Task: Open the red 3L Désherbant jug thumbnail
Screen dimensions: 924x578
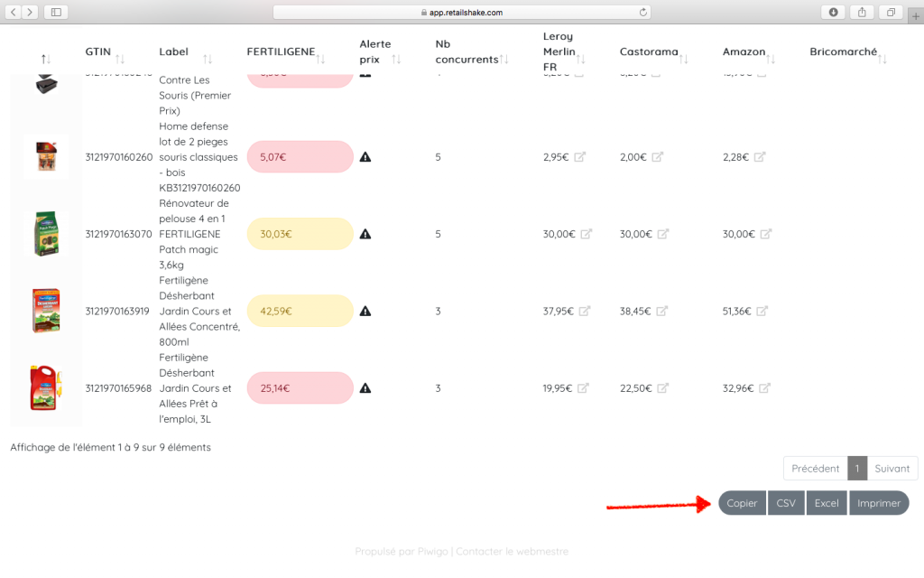Action: coord(45,387)
